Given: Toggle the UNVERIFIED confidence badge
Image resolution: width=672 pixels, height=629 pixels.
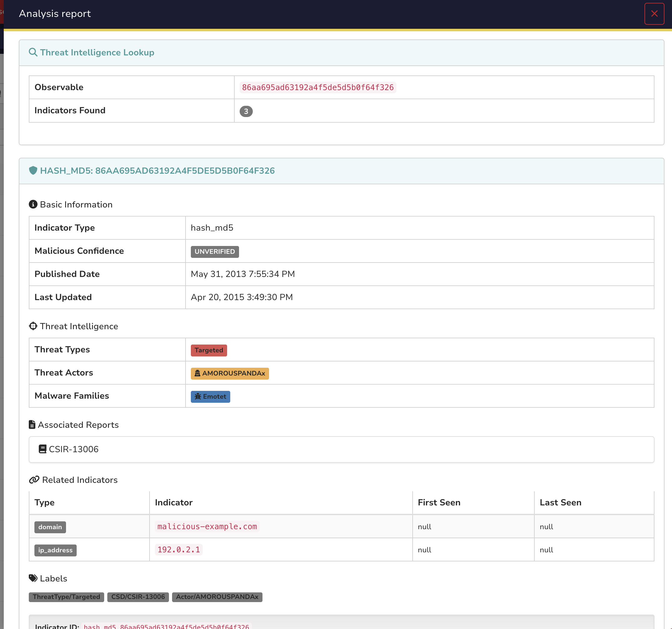Looking at the screenshot, I should (214, 251).
